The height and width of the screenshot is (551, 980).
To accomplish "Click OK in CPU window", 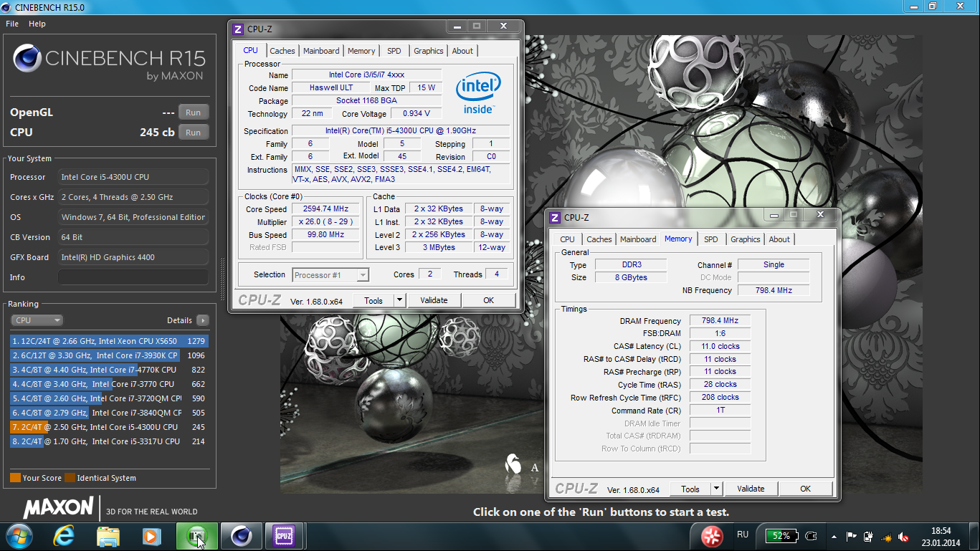I will [x=488, y=300].
